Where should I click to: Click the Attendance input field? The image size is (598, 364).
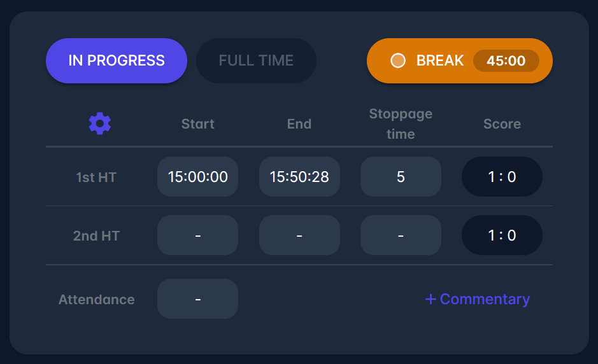[x=197, y=299]
